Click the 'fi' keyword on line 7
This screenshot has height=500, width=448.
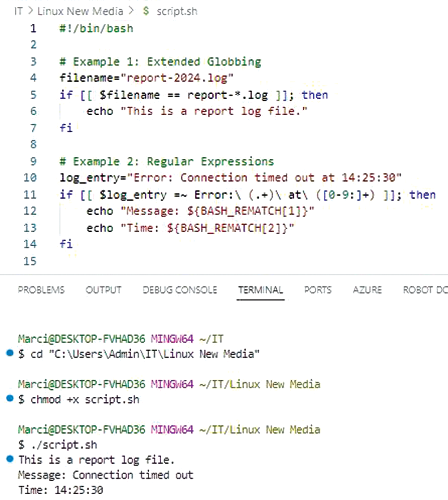point(66,128)
